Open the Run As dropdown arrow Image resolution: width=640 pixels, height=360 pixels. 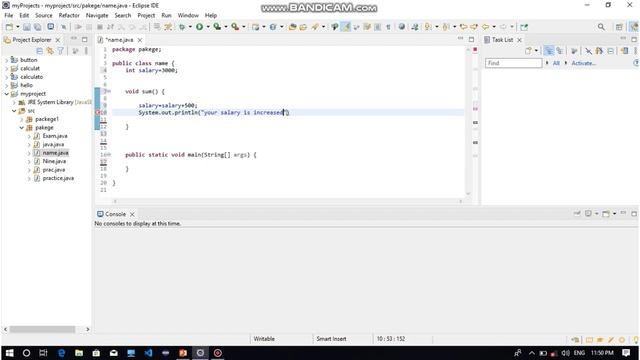(x=208, y=27)
